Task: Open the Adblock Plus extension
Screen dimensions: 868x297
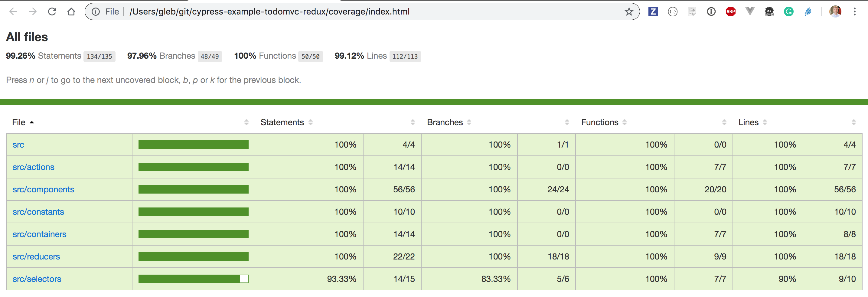Action: 730,11
